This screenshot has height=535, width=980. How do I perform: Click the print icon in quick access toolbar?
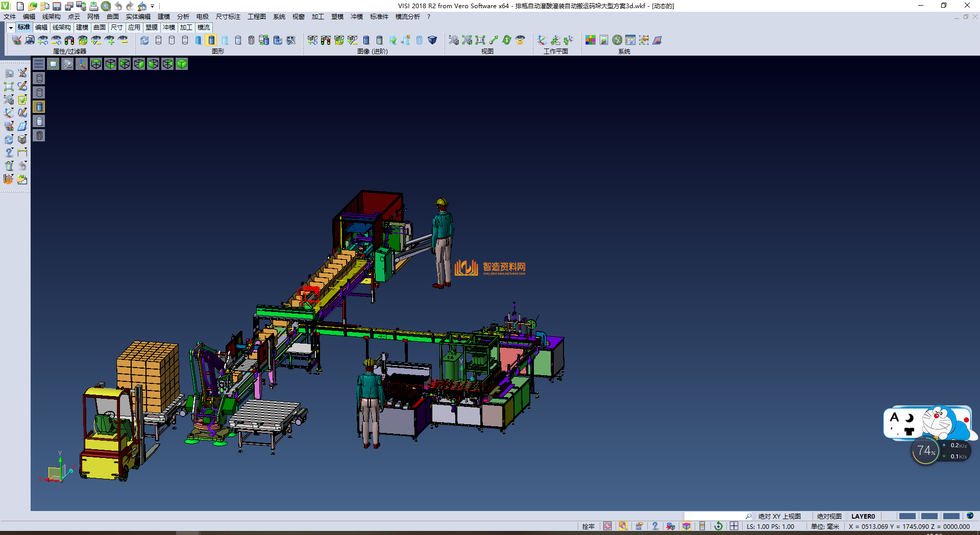click(x=94, y=6)
